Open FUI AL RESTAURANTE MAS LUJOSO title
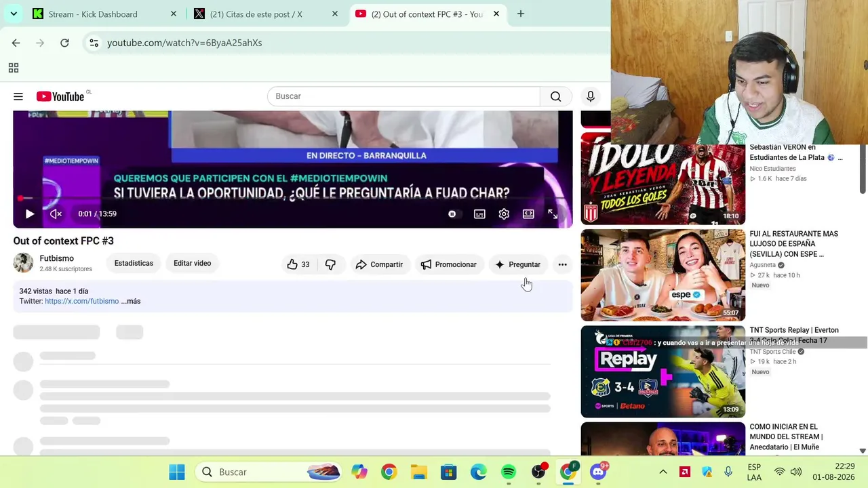 (x=794, y=244)
